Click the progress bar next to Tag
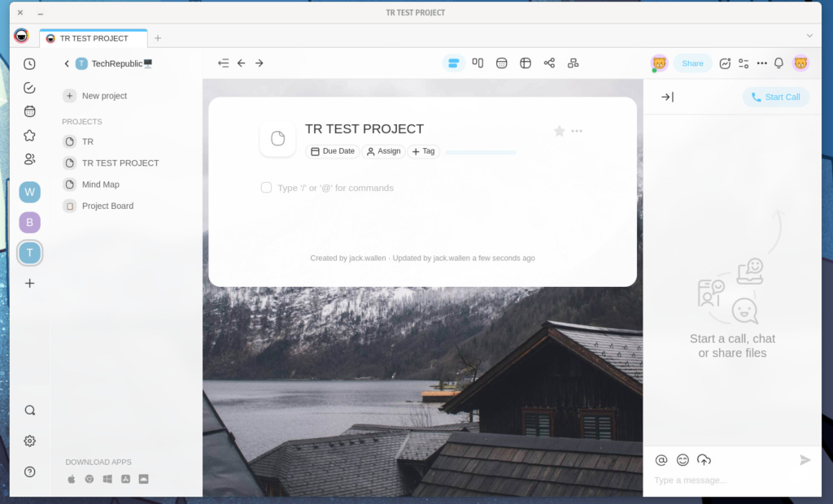This screenshot has width=833, height=504. coord(480,152)
